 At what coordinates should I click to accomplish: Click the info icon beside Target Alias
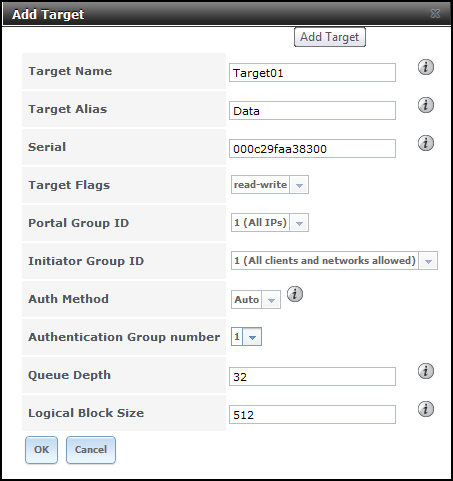426,105
